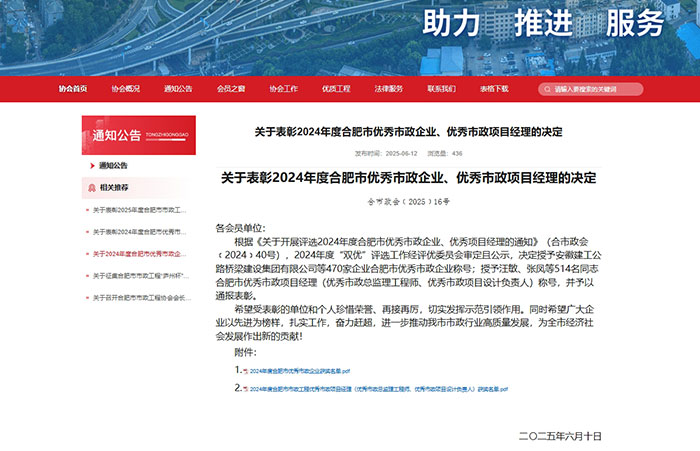Screen dimensions: 700x451
Task: Open sidebar link 关于表彰2025年度合肥市市政工...
Action: (x=139, y=210)
